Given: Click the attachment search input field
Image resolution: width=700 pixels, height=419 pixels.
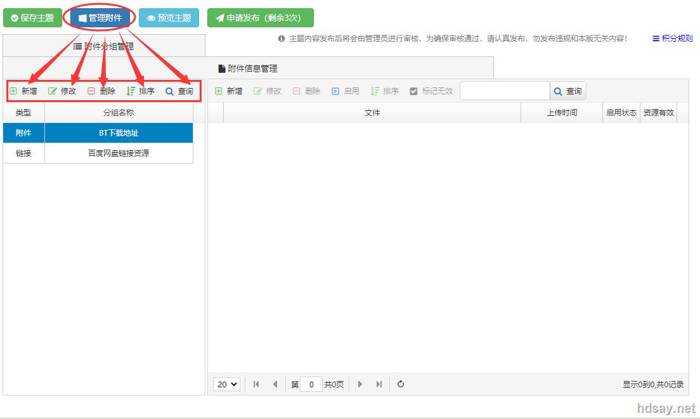Looking at the screenshot, I should coord(505,91).
